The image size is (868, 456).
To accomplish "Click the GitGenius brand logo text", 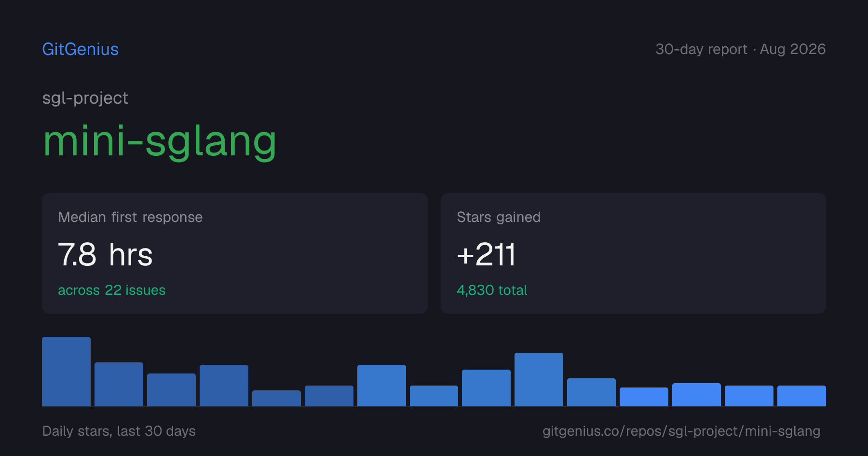I will click(x=81, y=49).
